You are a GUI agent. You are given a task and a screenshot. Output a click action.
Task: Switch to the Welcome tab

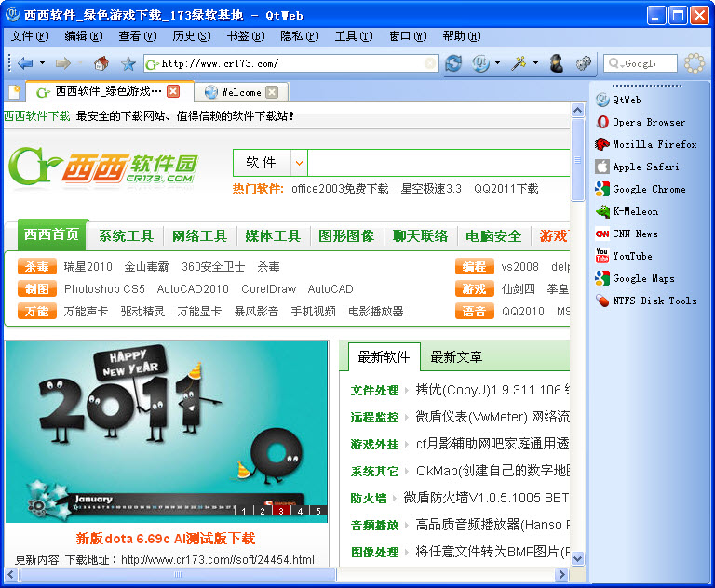coord(241,92)
